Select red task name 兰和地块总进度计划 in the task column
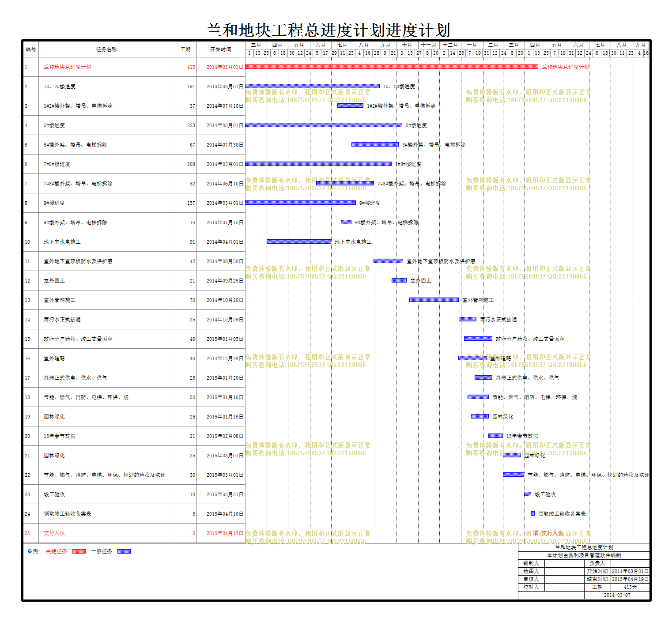 (68, 67)
